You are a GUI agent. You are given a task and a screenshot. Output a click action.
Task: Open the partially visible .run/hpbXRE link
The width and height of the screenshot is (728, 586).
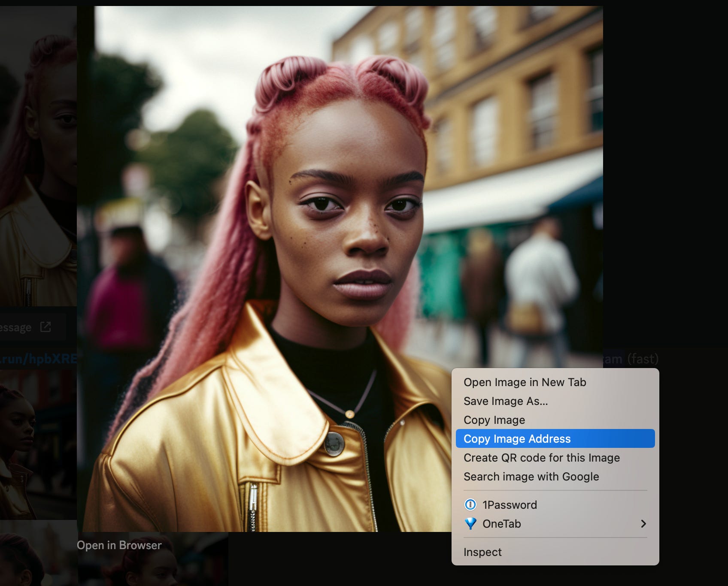point(39,359)
